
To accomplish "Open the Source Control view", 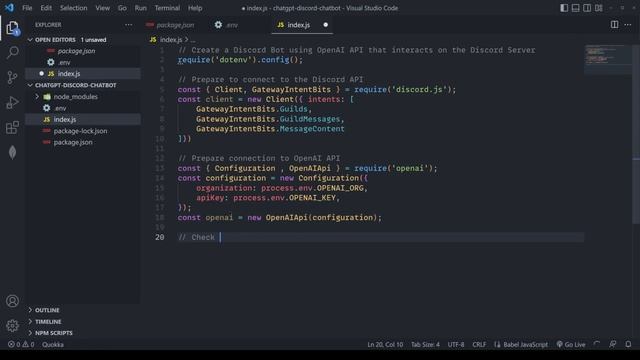I will point(13,77).
